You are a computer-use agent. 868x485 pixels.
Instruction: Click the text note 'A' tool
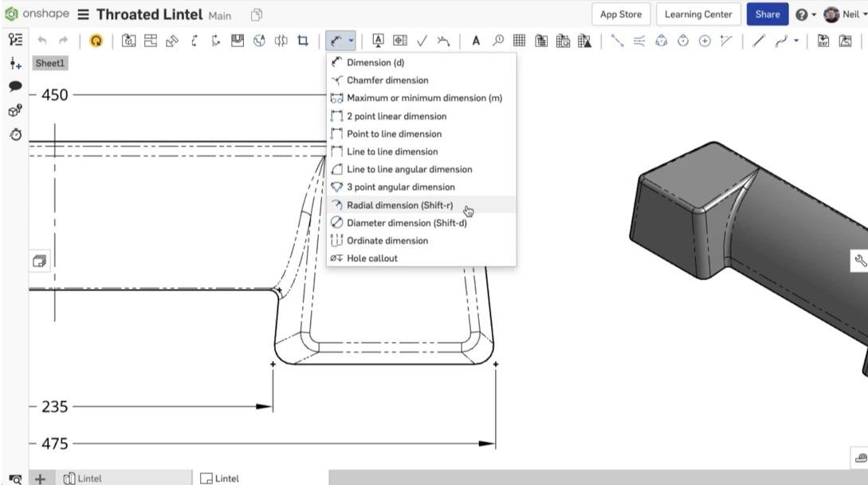(476, 41)
